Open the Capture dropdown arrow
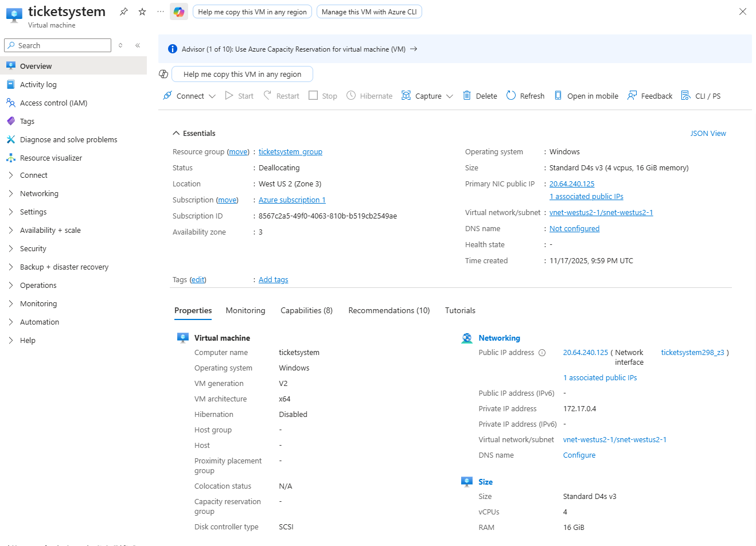The image size is (756, 546). click(450, 96)
